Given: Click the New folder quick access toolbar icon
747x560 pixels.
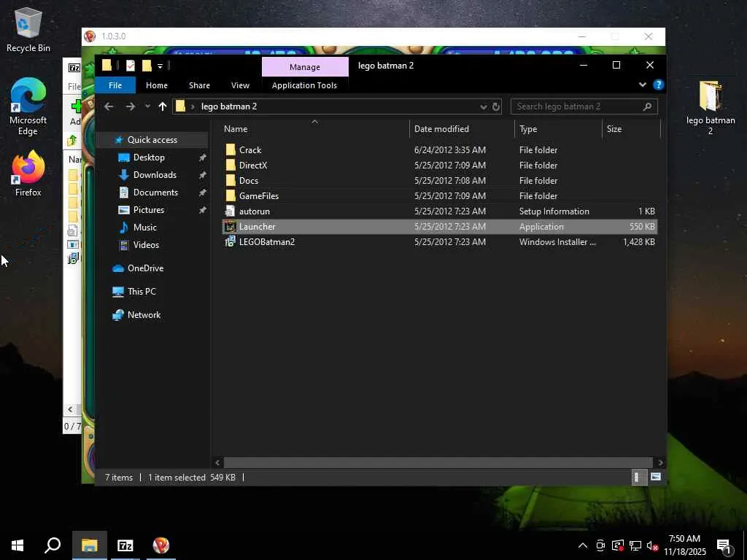Looking at the screenshot, I should point(147,66).
